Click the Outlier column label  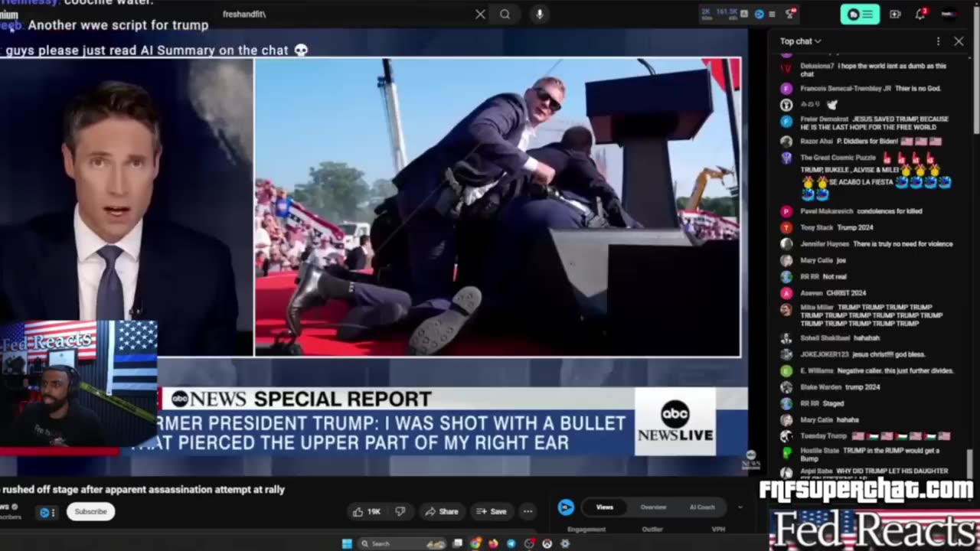[652, 529]
